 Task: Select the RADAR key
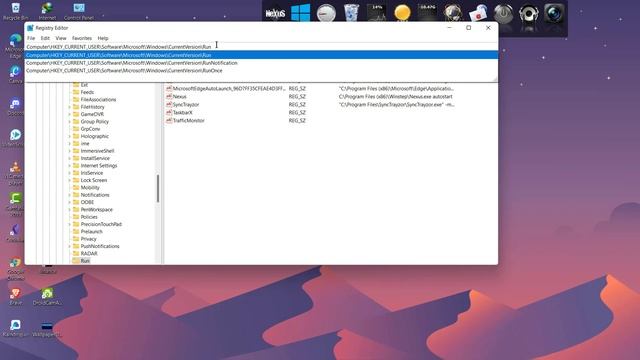tap(89, 253)
